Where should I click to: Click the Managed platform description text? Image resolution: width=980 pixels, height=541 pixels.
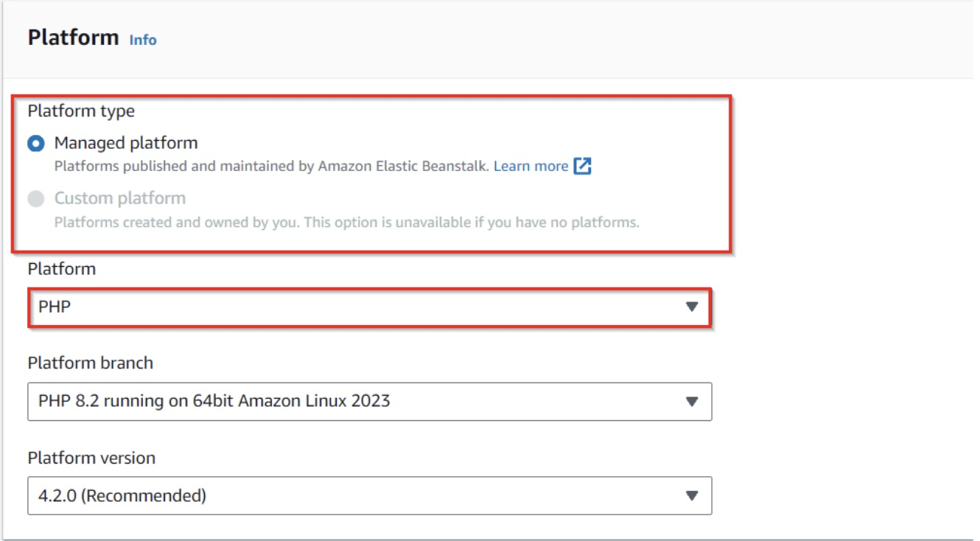271,167
